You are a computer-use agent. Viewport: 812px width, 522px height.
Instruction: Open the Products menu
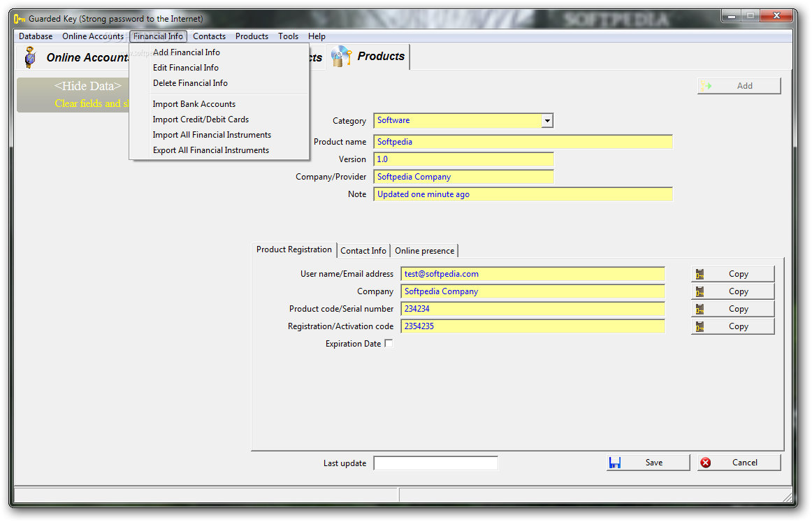coord(252,36)
